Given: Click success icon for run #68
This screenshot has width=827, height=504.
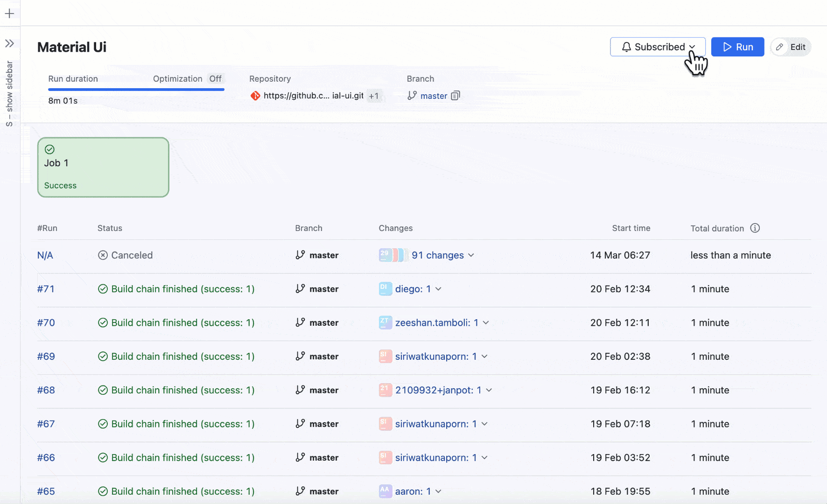Looking at the screenshot, I should 103,390.
